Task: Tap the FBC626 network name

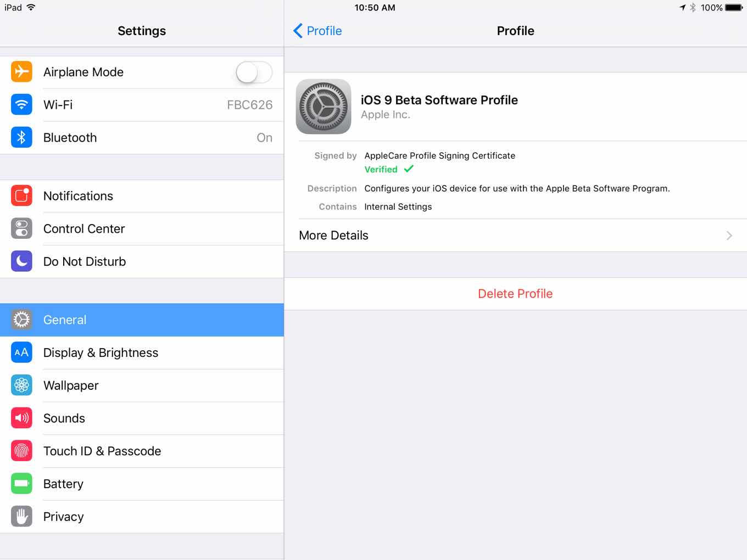Action: 249,105
